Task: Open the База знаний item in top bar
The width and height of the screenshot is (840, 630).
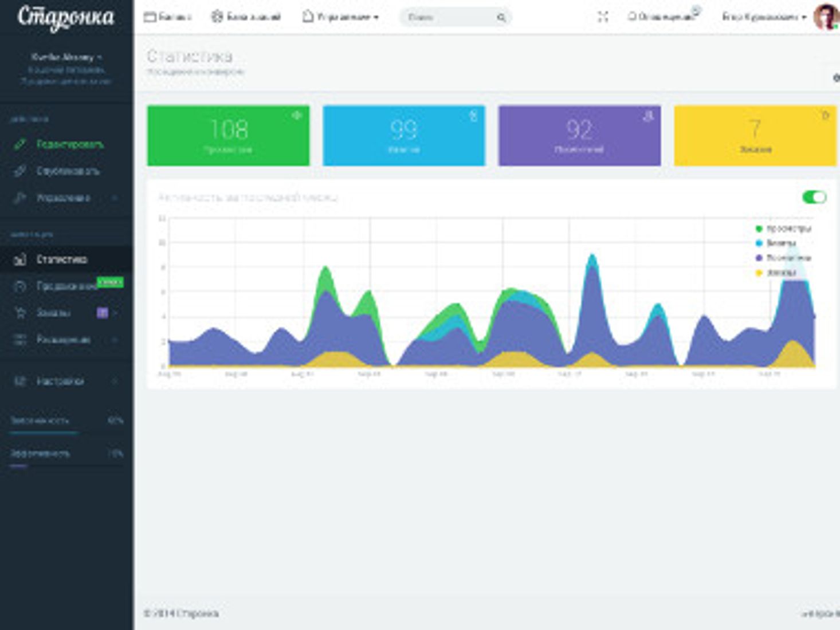Action: (246, 17)
